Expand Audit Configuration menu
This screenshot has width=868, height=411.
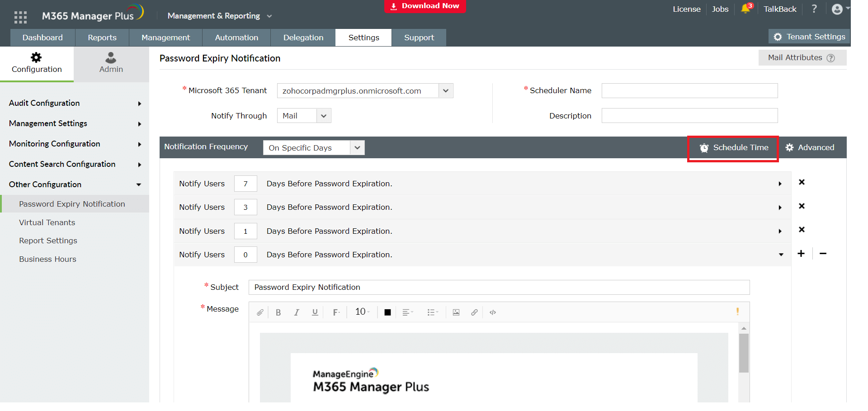(75, 103)
